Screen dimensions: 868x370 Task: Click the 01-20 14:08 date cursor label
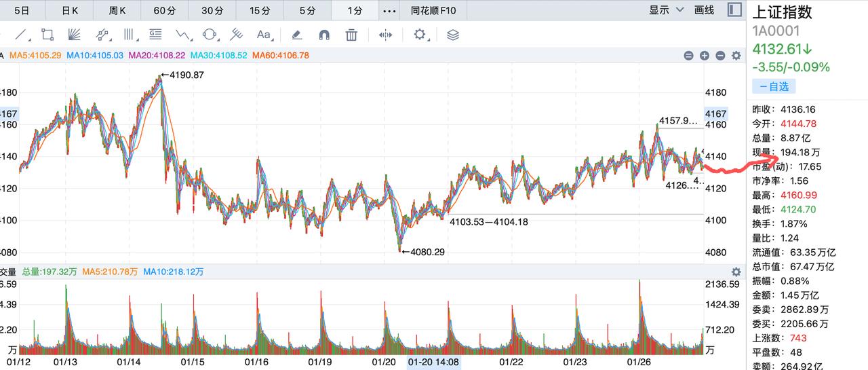(x=433, y=363)
